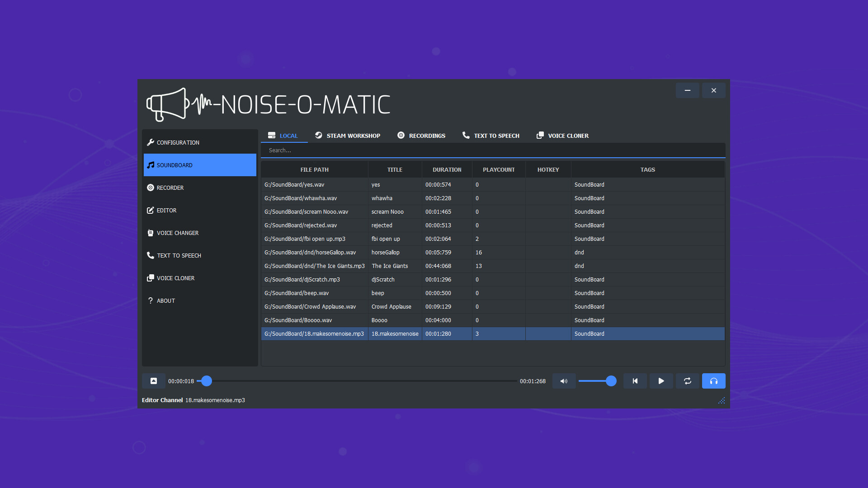Screen dimensions: 868x488
Task: Mute audio with the speaker icon
Action: (x=564, y=381)
